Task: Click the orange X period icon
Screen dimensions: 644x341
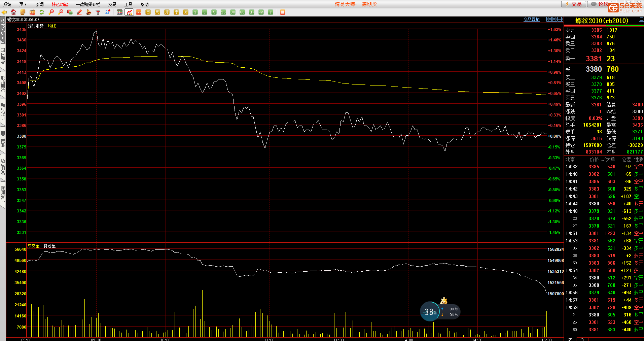Action: (186, 12)
